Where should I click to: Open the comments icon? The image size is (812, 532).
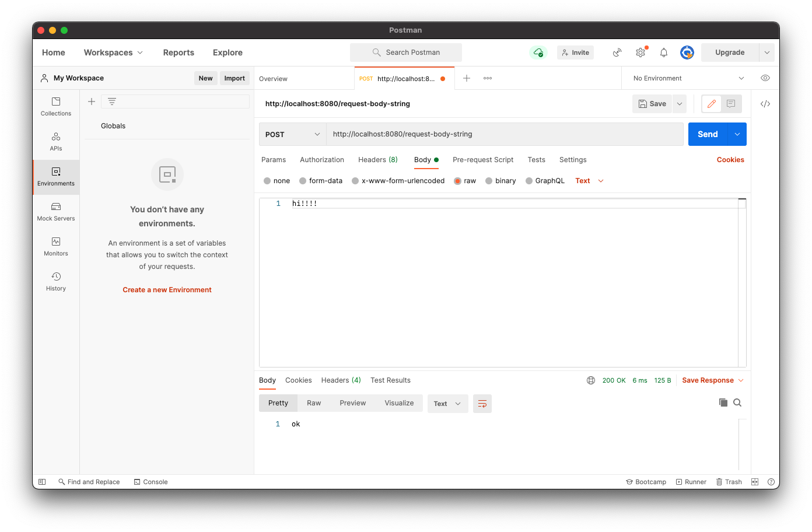point(731,104)
